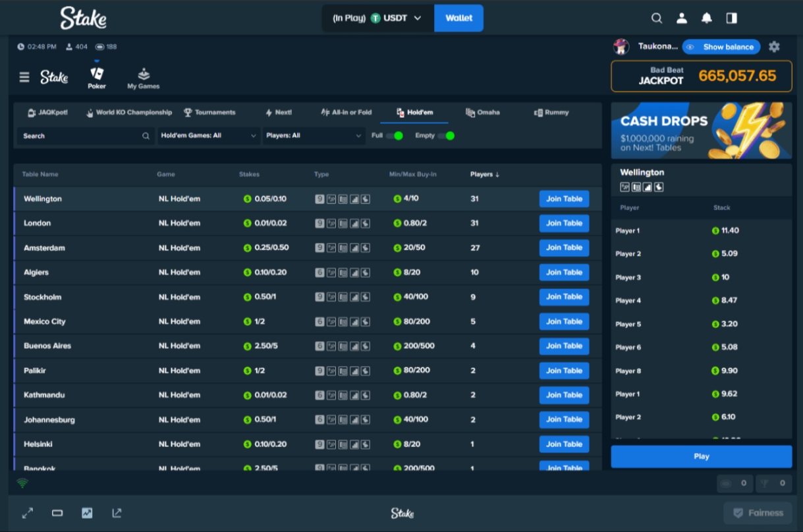The image size is (803, 532).
Task: Open the hamburger menu beside Stake logo
Action: 24,77
